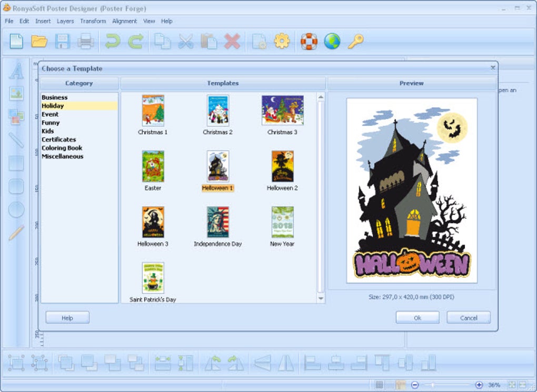The height and width of the screenshot is (392, 537).
Task: Select the Funny category
Action: (79, 123)
